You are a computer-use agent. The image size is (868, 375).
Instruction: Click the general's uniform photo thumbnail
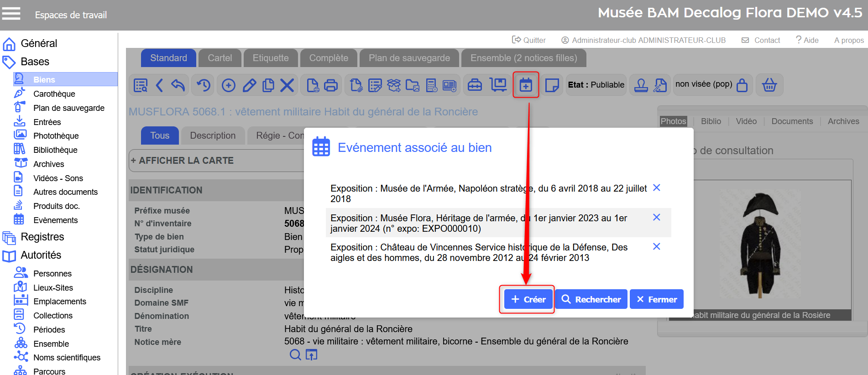[760, 245]
